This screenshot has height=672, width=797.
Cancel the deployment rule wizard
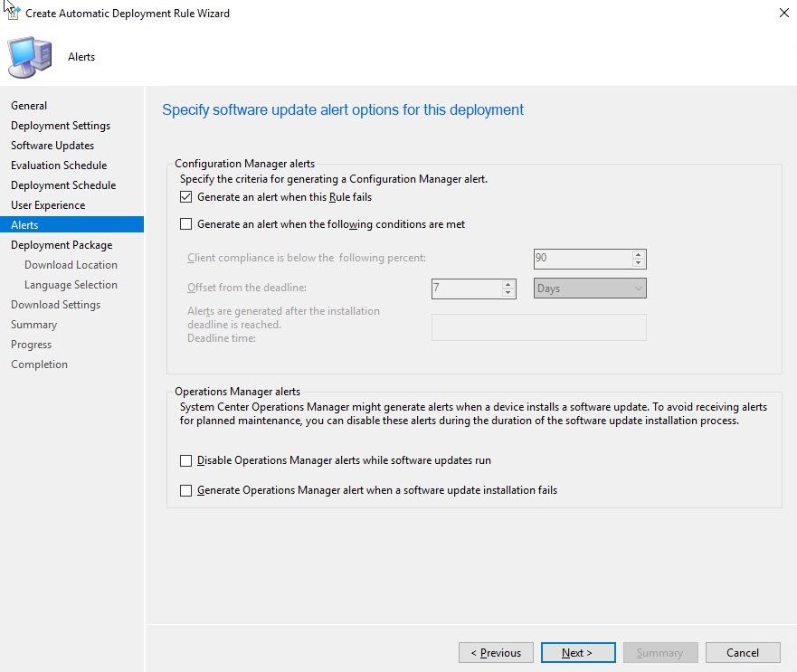[742, 653]
